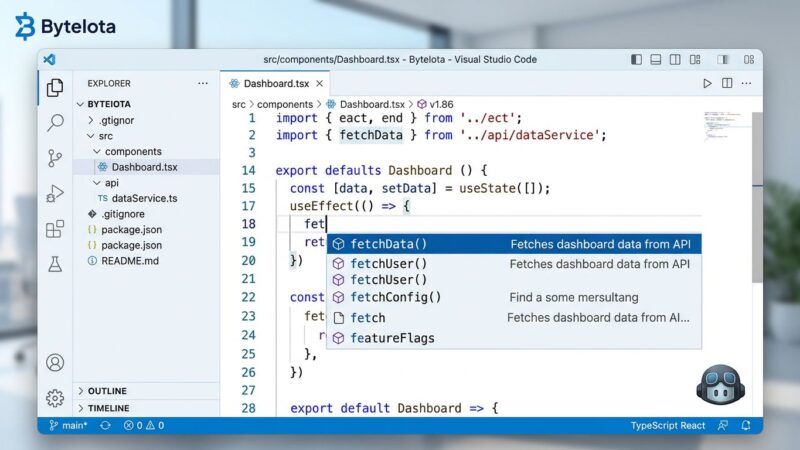Screen dimensions: 800x450
Task: Change TypeScript React language mode
Action: click(x=667, y=425)
